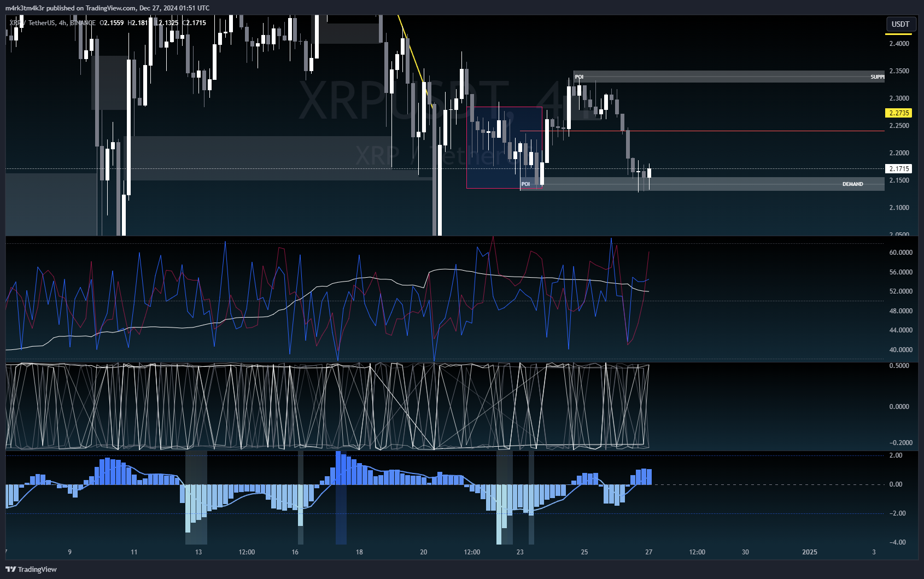Click the 2.1000 price axis label
Screen dimensions: 924x579
coord(899,208)
